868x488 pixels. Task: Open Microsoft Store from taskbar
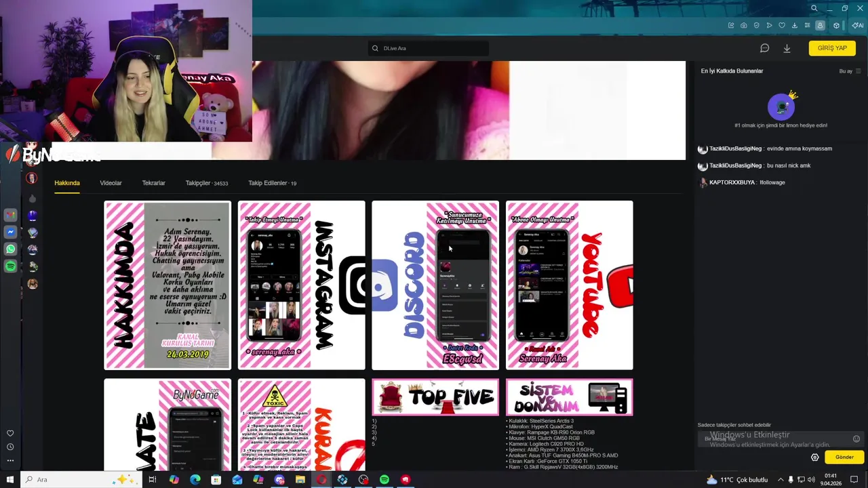pos(216,480)
